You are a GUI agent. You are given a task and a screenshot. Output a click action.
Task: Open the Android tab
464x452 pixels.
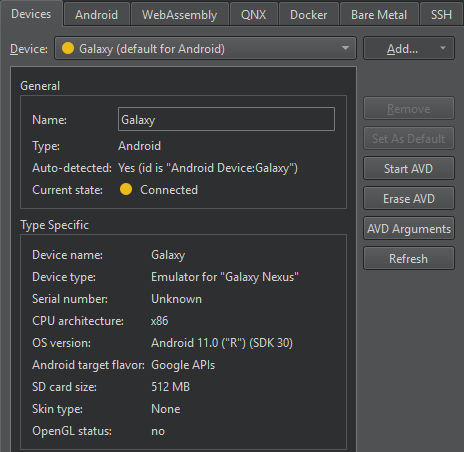click(x=96, y=15)
